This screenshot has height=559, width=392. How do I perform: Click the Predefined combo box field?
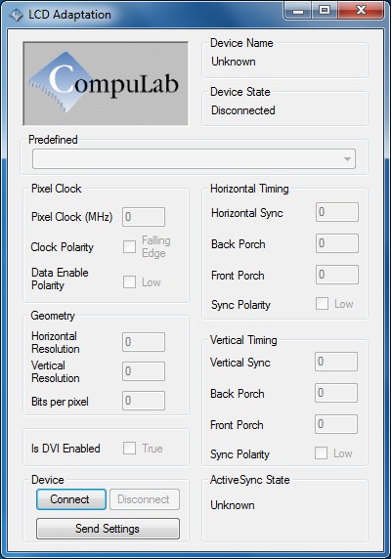(x=194, y=159)
